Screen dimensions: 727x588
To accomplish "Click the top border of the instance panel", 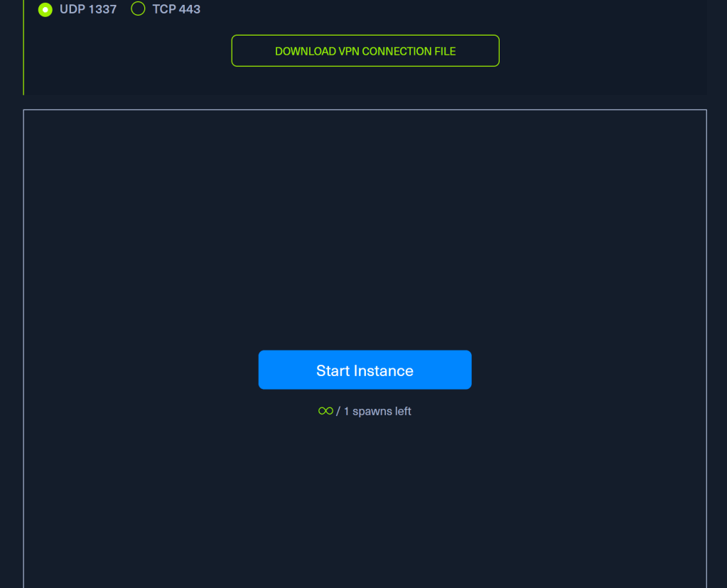I will 365,110.
